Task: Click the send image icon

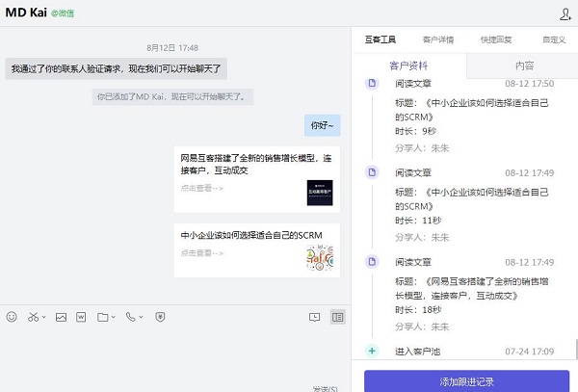Action: (x=60, y=316)
